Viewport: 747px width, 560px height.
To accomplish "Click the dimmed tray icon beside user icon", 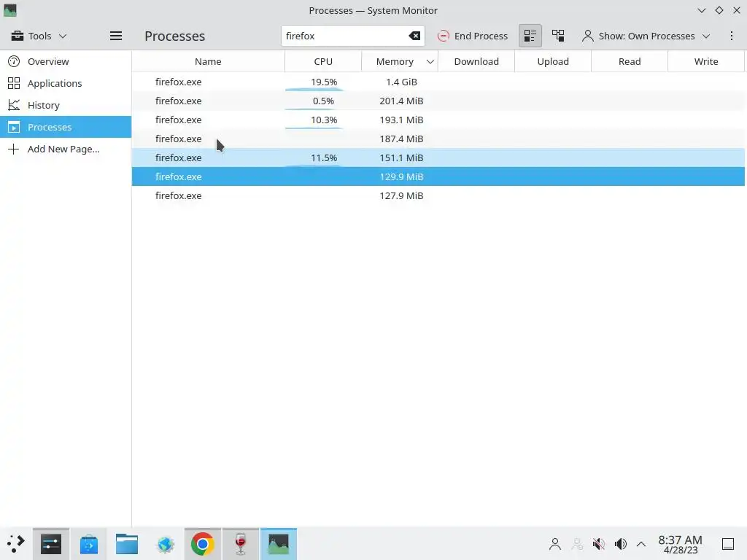I will tap(577, 544).
